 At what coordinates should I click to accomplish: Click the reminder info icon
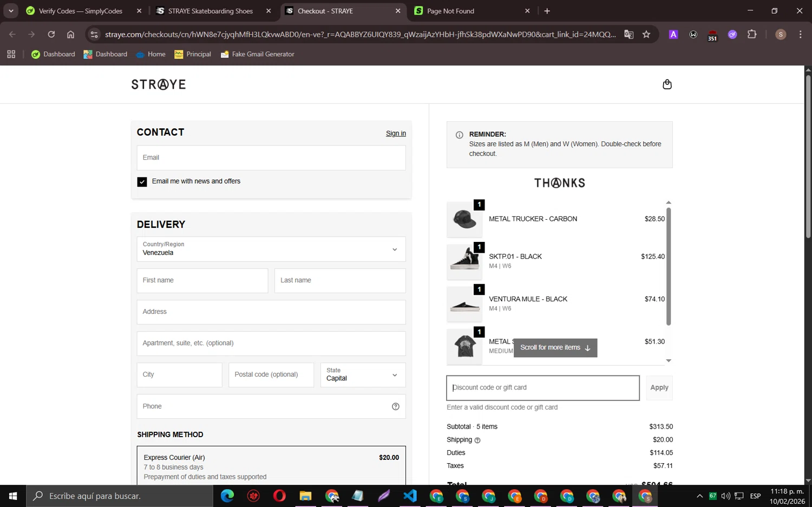[x=459, y=135]
